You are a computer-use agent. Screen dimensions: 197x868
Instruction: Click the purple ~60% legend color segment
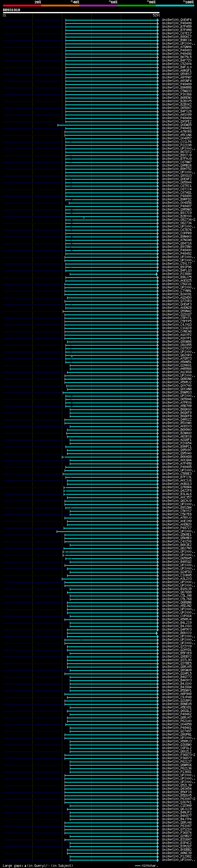(x=99, y=6)
